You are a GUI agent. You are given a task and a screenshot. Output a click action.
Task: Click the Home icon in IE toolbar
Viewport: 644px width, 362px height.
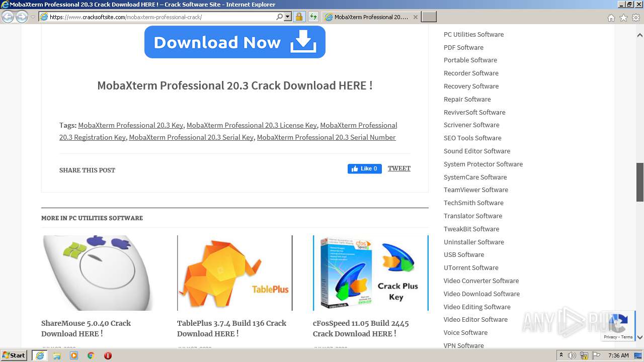tap(611, 18)
